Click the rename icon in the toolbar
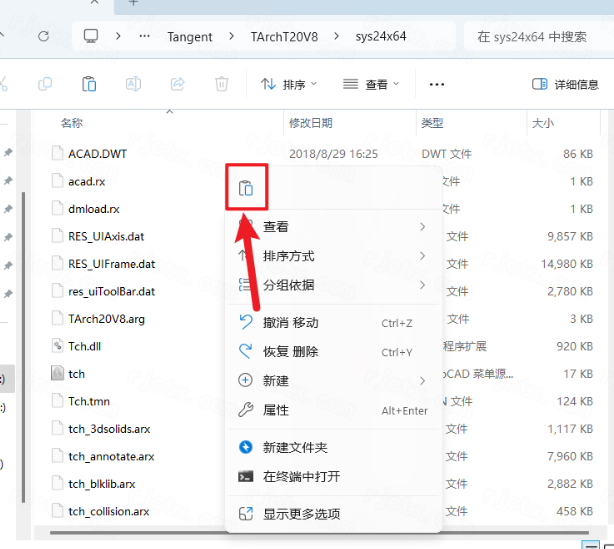This screenshot has width=614, height=549. pyautogui.click(x=134, y=84)
